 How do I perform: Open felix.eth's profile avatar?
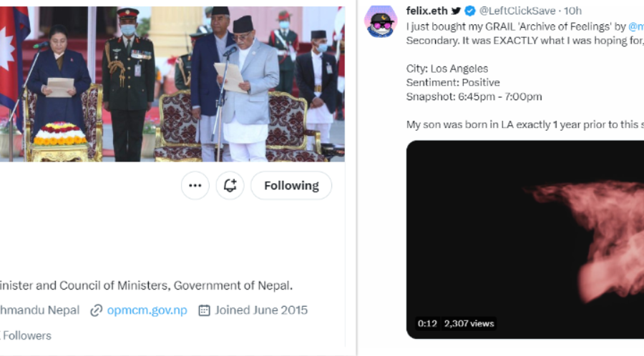pos(381,21)
